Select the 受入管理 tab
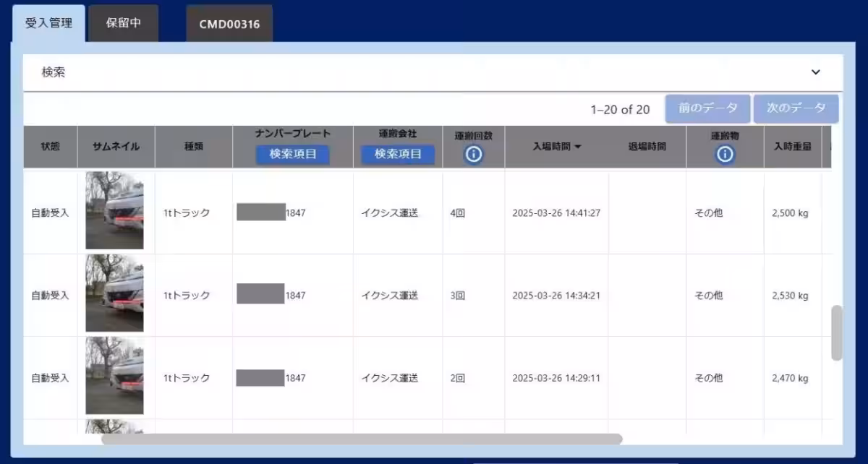 pyautogui.click(x=48, y=22)
